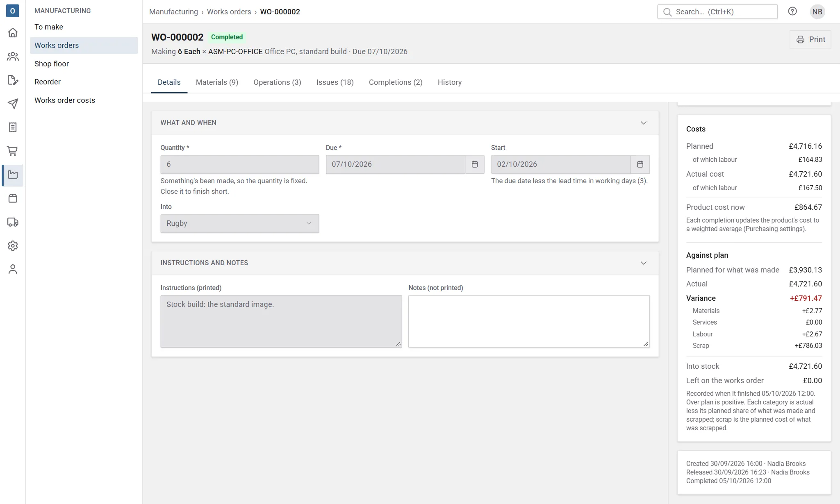The width and height of the screenshot is (840, 504).
Task: Open the Reorder menu item
Action: pyautogui.click(x=84, y=82)
